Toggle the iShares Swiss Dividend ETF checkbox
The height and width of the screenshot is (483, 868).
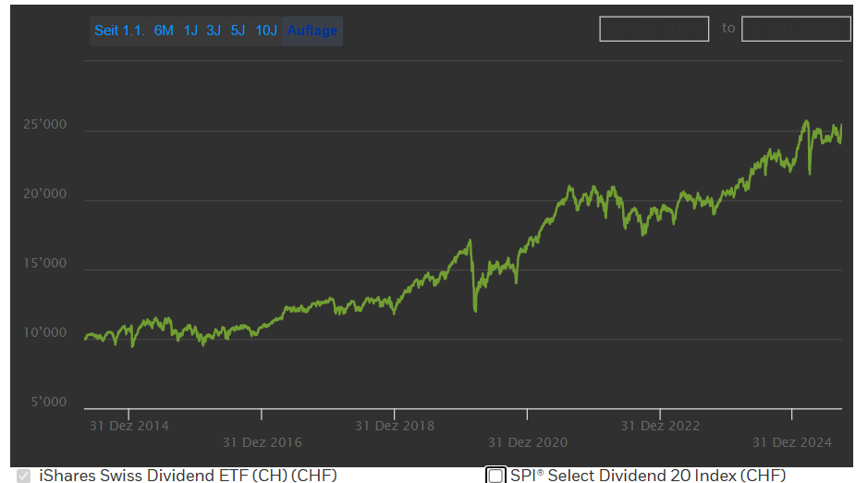coord(23,476)
